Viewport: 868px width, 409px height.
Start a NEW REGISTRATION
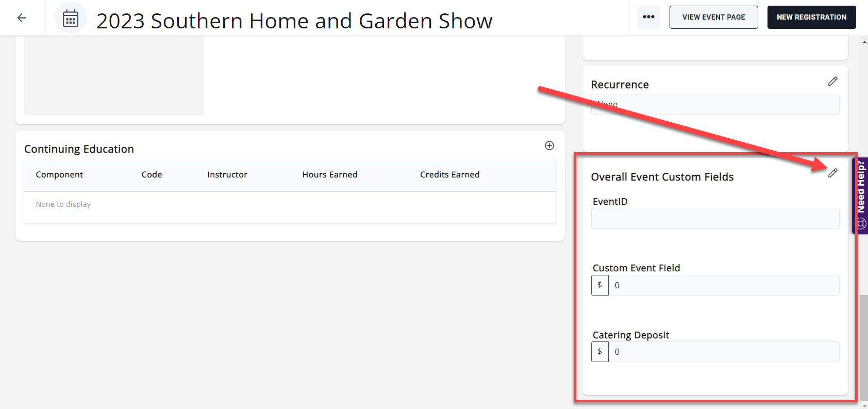tap(811, 17)
